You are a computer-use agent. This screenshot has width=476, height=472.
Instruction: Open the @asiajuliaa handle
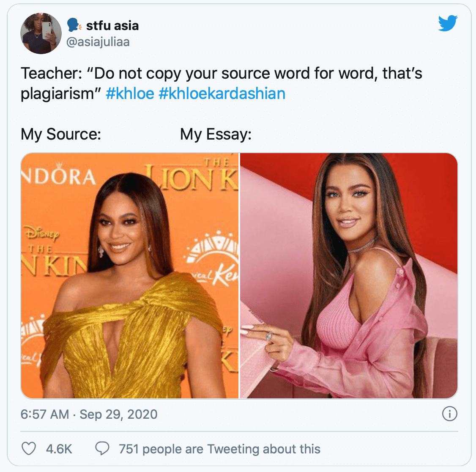pos(98,42)
